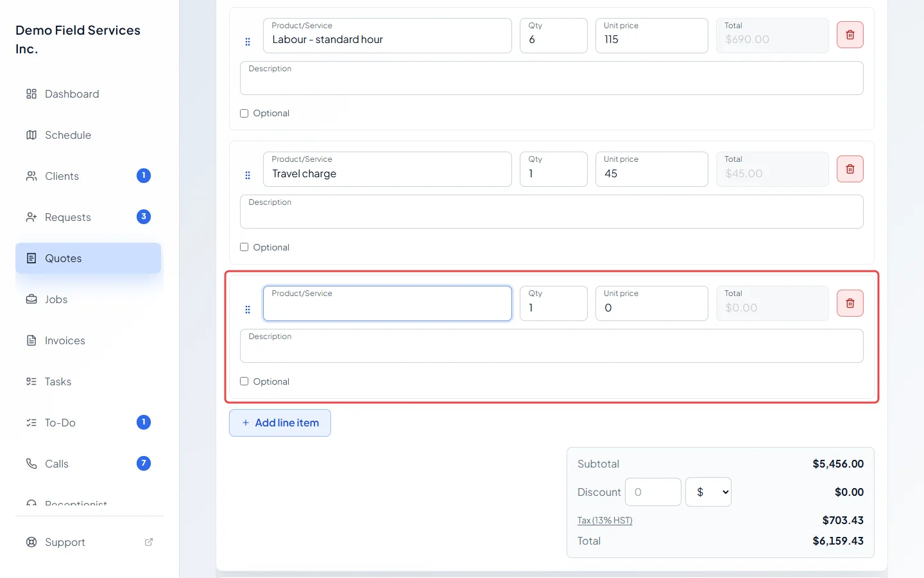Viewport: 924px width, 578px height.
Task: Grab the drag handle of Labour line item
Action: (248, 42)
